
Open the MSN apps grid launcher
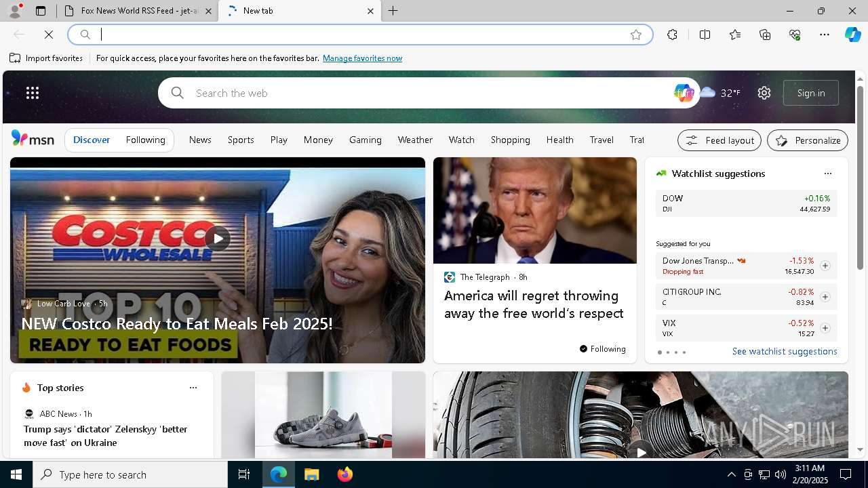point(33,93)
